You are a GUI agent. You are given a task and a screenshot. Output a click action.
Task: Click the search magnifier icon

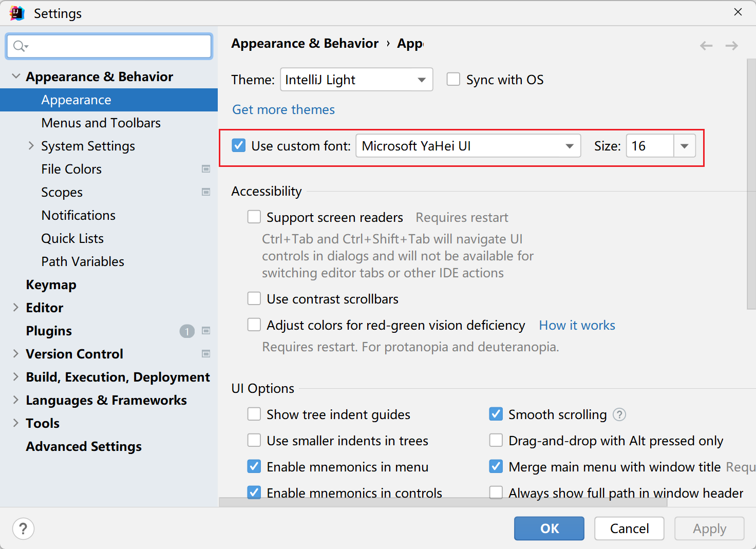pyautogui.click(x=20, y=46)
